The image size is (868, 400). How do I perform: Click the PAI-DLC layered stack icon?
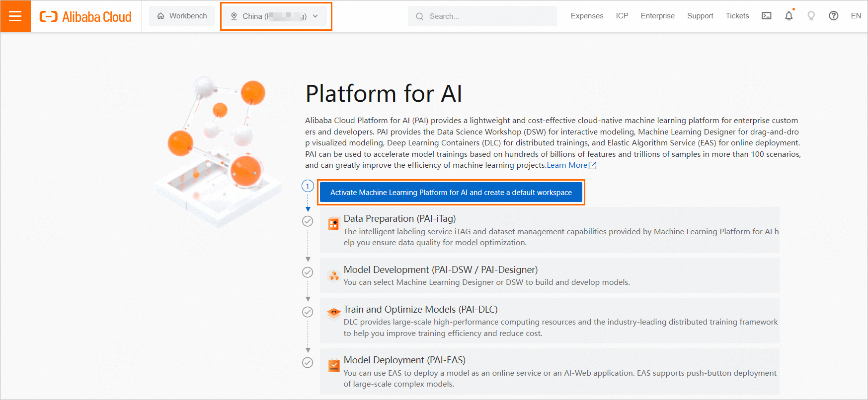click(x=333, y=313)
